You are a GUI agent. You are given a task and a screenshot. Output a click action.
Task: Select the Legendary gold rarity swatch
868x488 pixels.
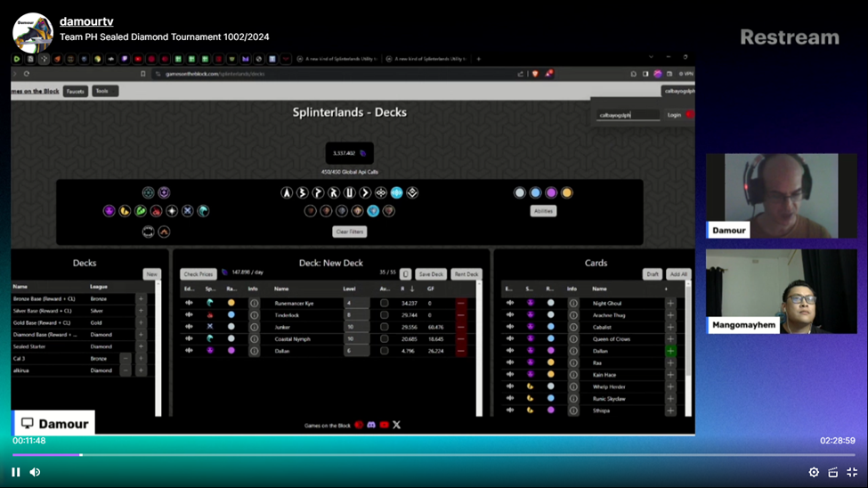[x=567, y=192]
